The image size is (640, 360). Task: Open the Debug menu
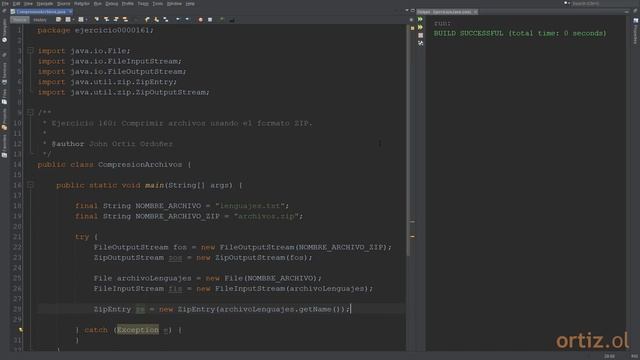click(111, 4)
